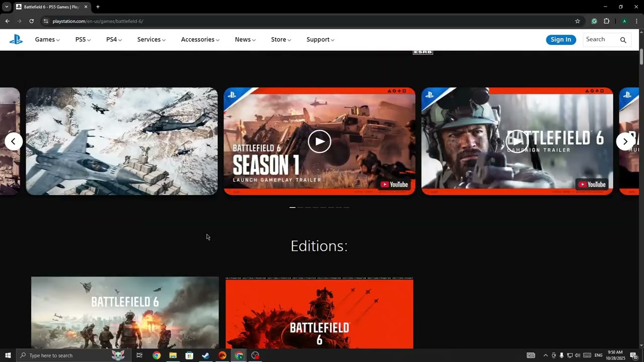Play the Season 1 launch gameplay trailer
Viewport: 644px width, 362px height.
tap(319, 141)
